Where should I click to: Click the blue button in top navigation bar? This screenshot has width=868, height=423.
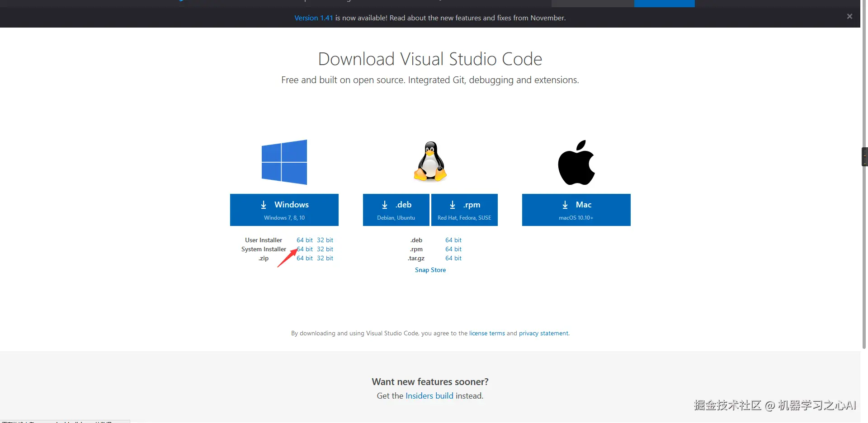664,4
